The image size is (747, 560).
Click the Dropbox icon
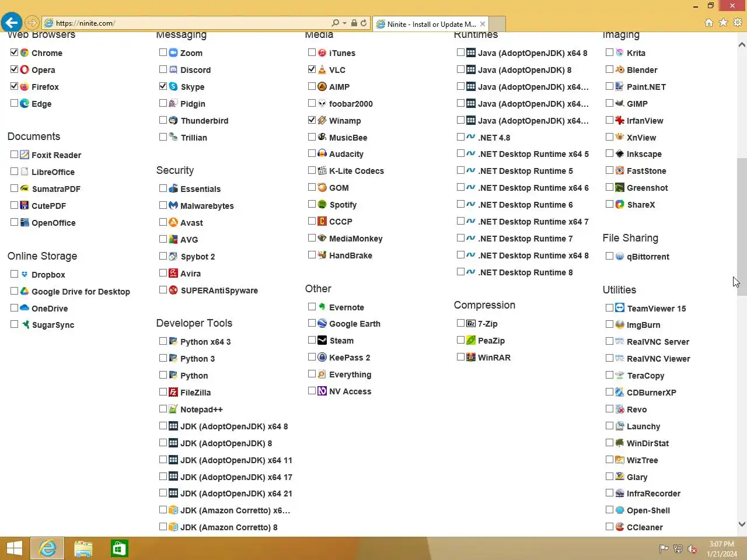pyautogui.click(x=25, y=274)
